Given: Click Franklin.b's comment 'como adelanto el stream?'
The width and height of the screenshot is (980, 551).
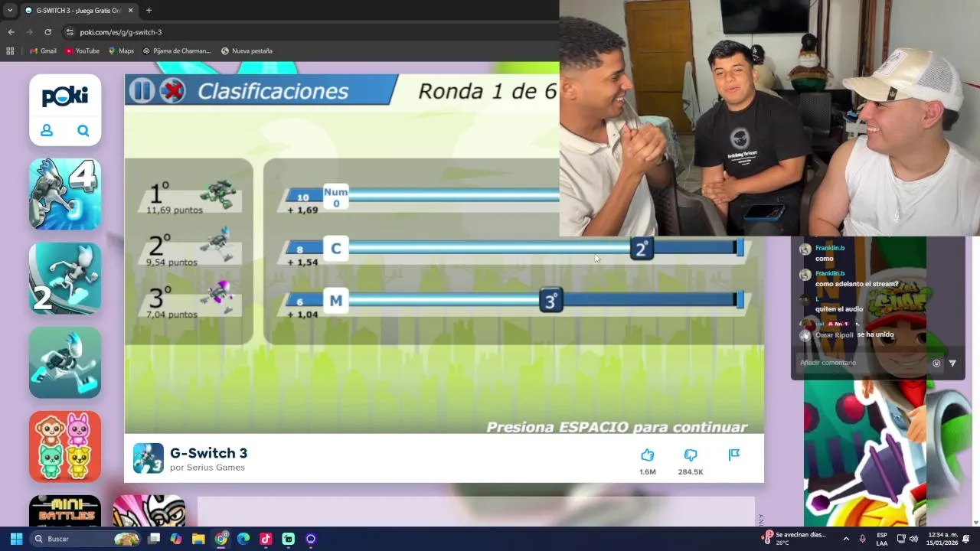Looking at the screenshot, I should coord(857,284).
